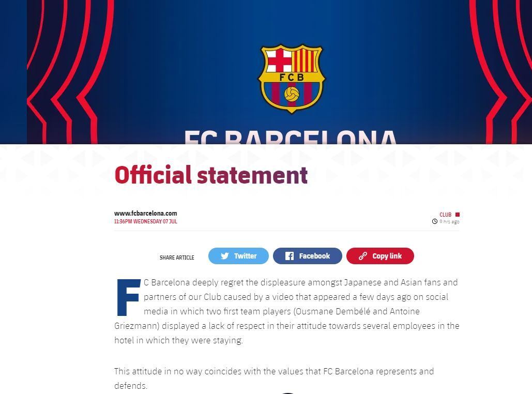
Task: Click the 11:36PM Wednesday 07 Jul date
Action: 145,221
